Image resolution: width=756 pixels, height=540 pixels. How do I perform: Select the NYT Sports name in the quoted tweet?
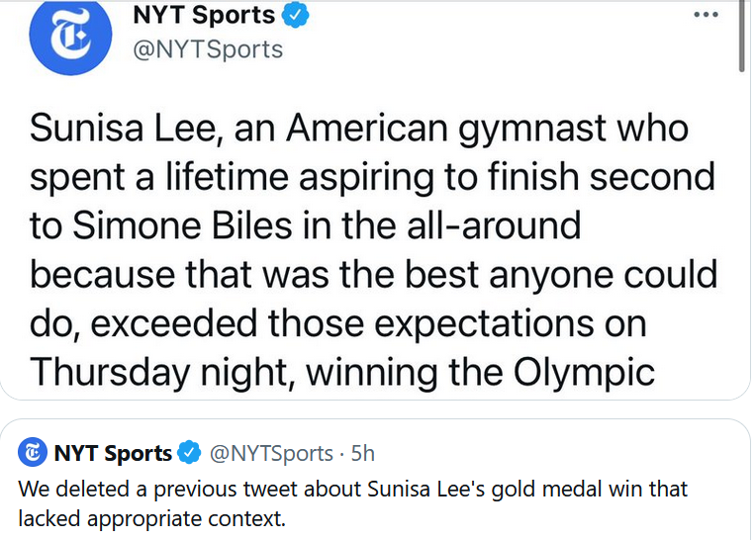click(x=113, y=454)
